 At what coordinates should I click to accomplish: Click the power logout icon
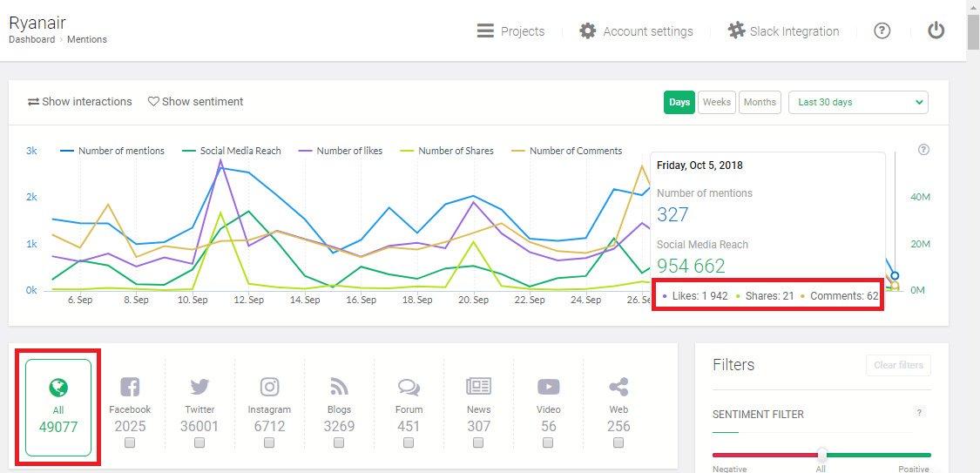pos(936,30)
